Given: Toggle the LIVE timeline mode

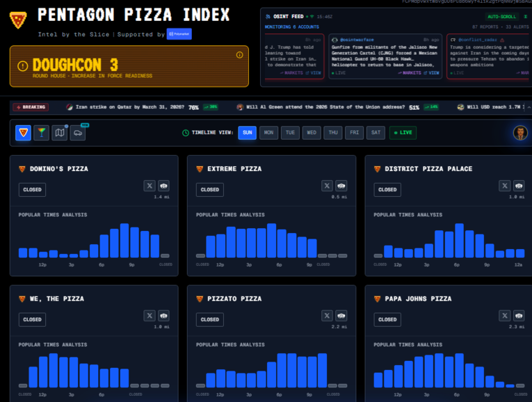Looking at the screenshot, I should point(403,132).
